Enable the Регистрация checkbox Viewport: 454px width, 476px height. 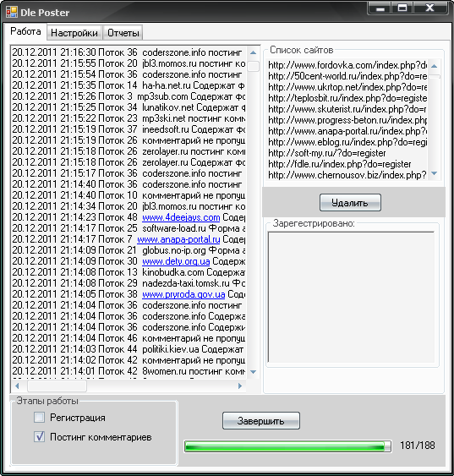[x=39, y=418]
